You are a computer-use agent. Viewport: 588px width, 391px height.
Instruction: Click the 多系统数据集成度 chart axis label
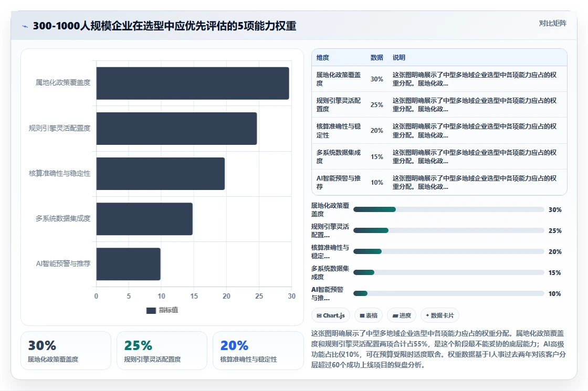pyautogui.click(x=63, y=218)
